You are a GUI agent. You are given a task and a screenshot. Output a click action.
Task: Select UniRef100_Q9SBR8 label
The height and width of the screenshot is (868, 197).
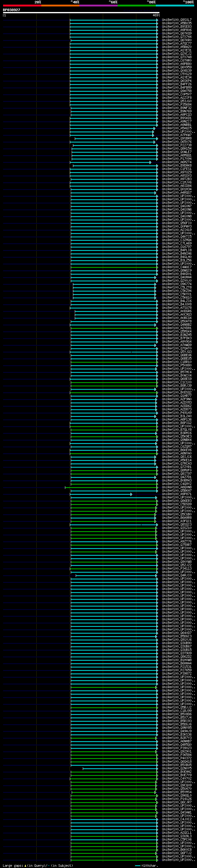coord(177,139)
